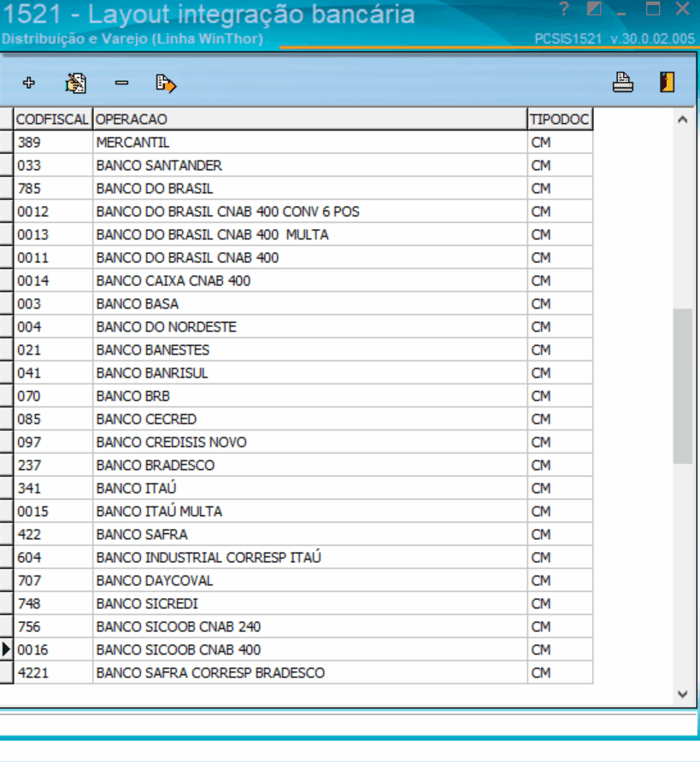Viewport: 700px width, 762px height.
Task: Click the edit layout icon in toolbar
Action: 76,83
